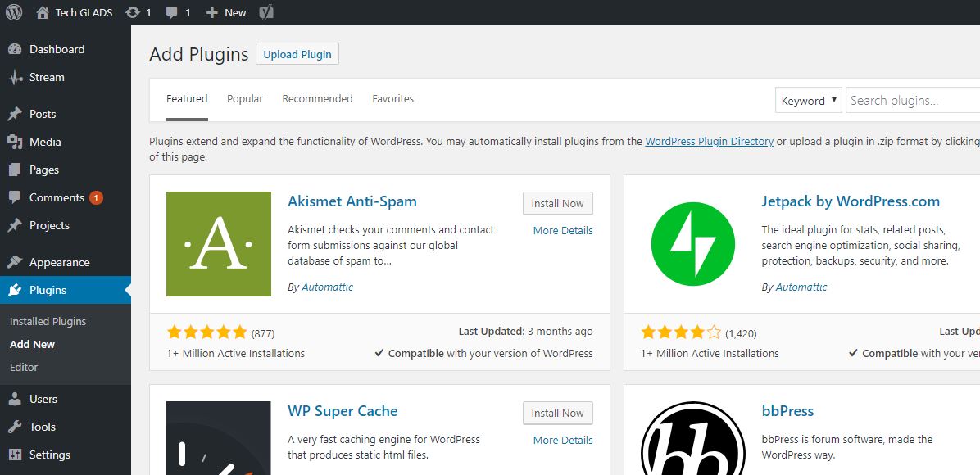Click the bbPress title link
The height and width of the screenshot is (475, 980).
(x=787, y=411)
